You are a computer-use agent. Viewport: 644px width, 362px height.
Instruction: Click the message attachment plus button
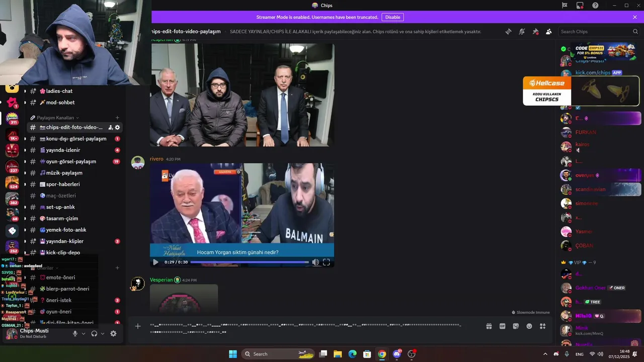[x=138, y=326]
